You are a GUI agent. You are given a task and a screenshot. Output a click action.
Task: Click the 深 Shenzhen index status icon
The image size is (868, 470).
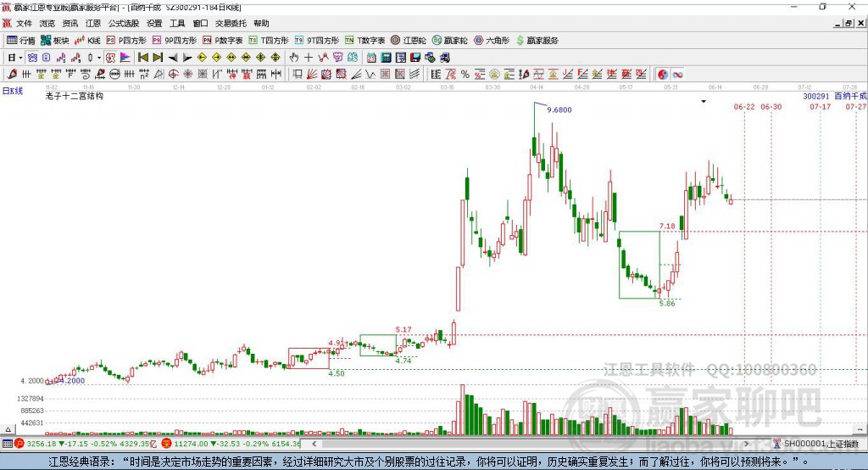(x=167, y=444)
